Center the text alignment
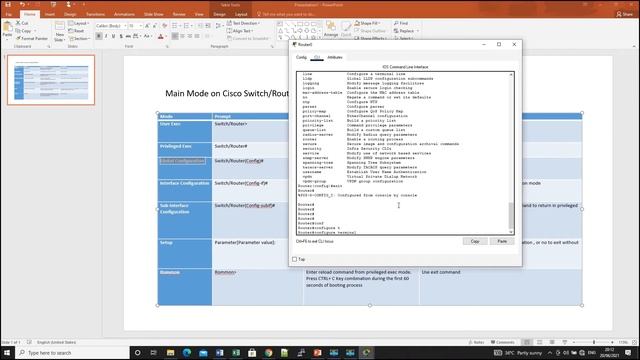The image size is (640, 360). [x=182, y=36]
